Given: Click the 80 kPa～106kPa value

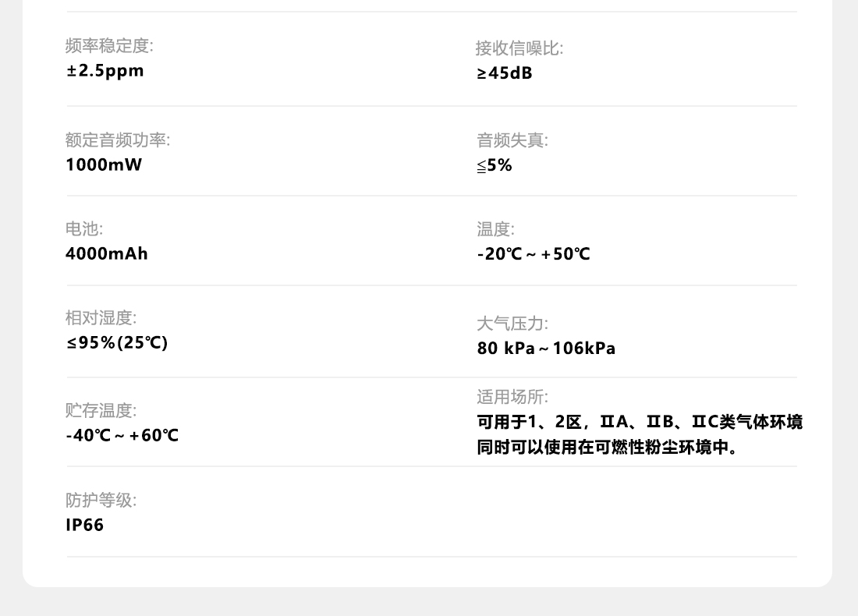Looking at the screenshot, I should click(x=546, y=349).
